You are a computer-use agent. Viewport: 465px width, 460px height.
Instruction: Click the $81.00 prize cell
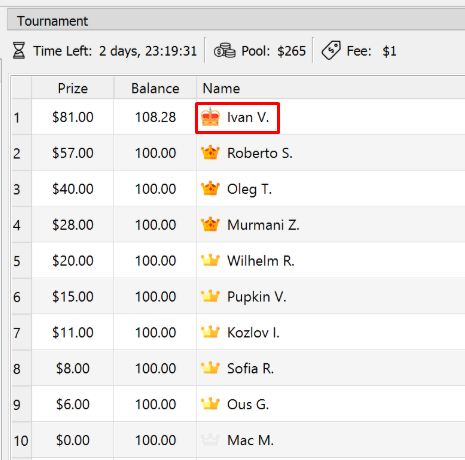coord(73,117)
